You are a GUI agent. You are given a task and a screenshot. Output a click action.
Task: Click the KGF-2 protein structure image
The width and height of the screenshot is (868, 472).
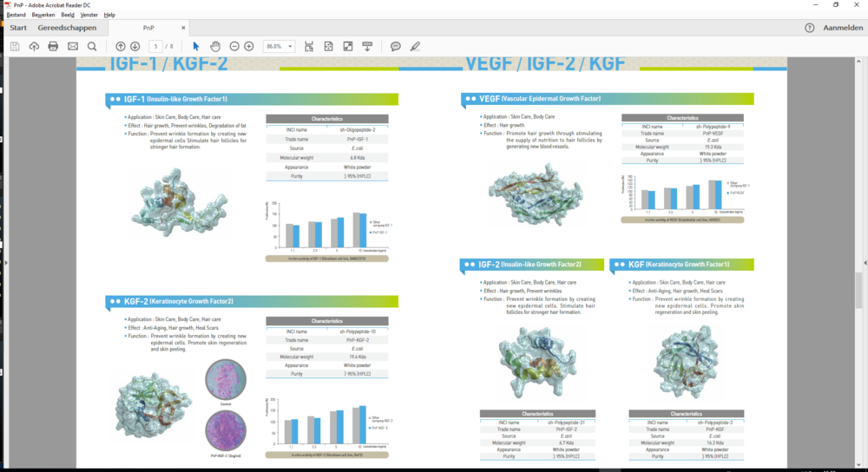point(154,405)
